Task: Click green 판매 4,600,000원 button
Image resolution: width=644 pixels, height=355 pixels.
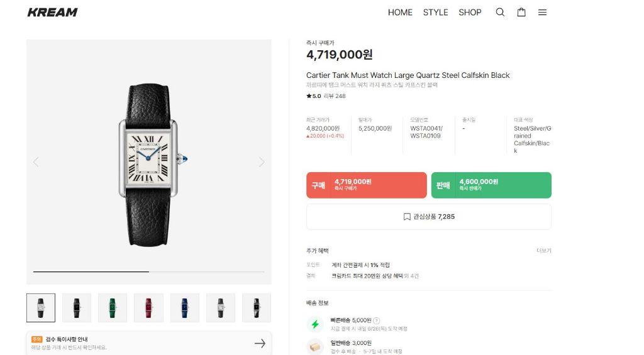Action: [491, 185]
